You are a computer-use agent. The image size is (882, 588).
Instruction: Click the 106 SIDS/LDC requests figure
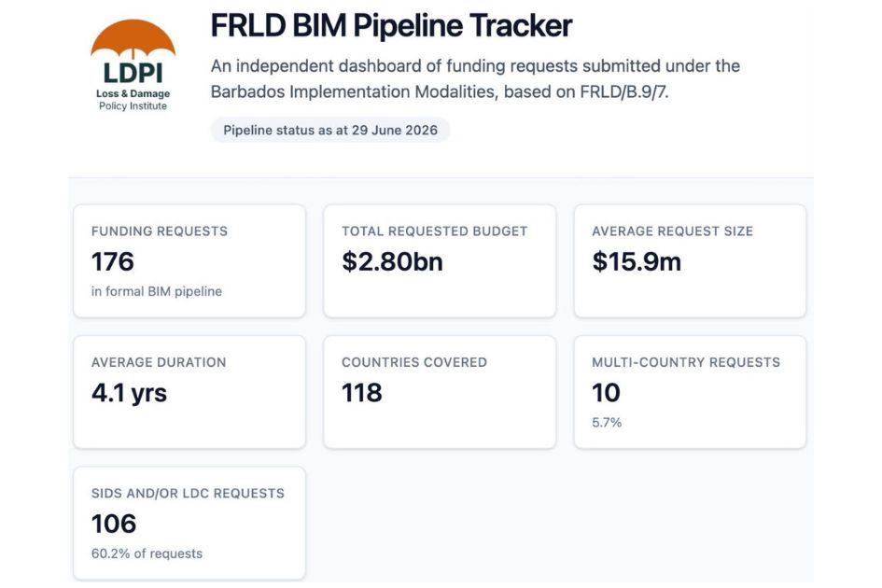(114, 524)
